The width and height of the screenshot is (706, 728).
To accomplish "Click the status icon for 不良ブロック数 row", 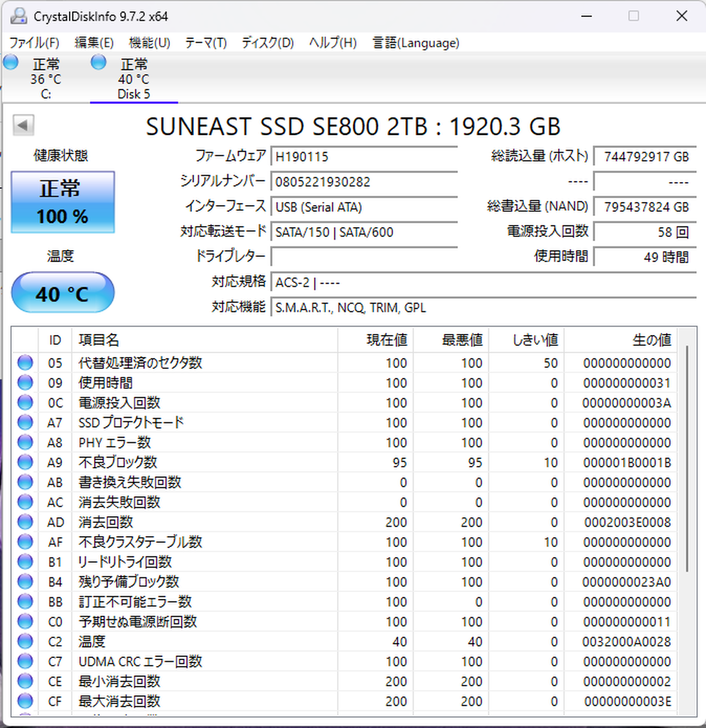I will coord(25,462).
